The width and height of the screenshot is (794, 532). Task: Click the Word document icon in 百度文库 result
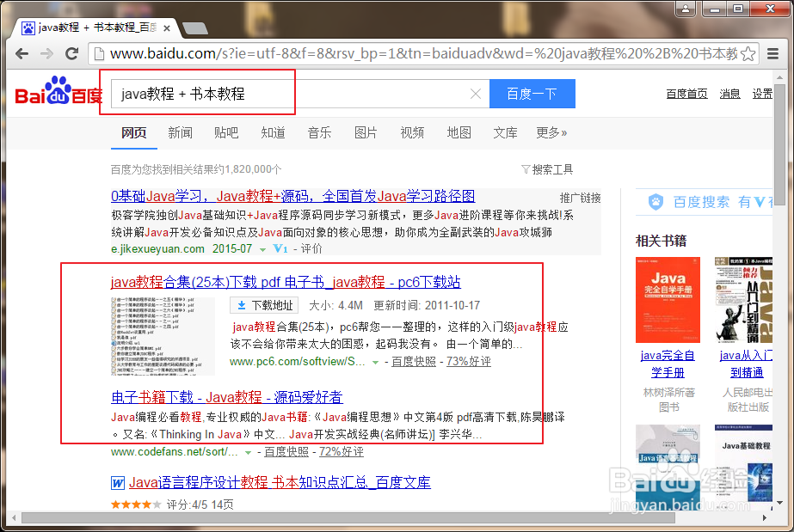point(118,483)
